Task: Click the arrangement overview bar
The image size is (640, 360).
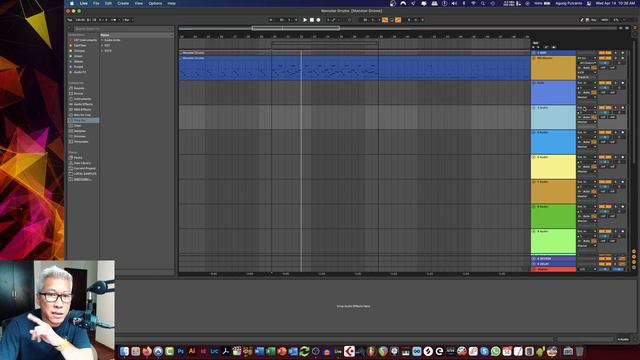Action: tap(398, 28)
